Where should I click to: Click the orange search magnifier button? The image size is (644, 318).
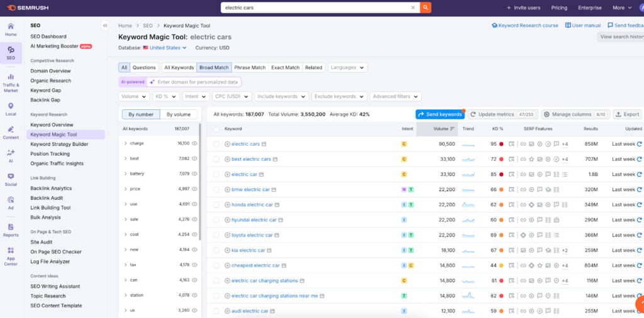tap(426, 8)
